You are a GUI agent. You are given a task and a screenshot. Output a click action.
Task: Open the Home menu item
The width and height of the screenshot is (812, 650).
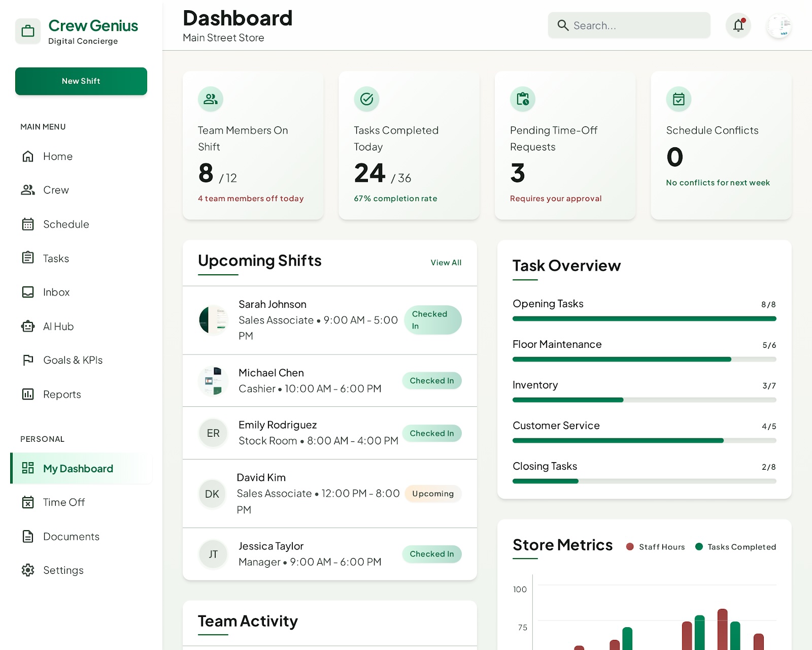click(x=81, y=156)
